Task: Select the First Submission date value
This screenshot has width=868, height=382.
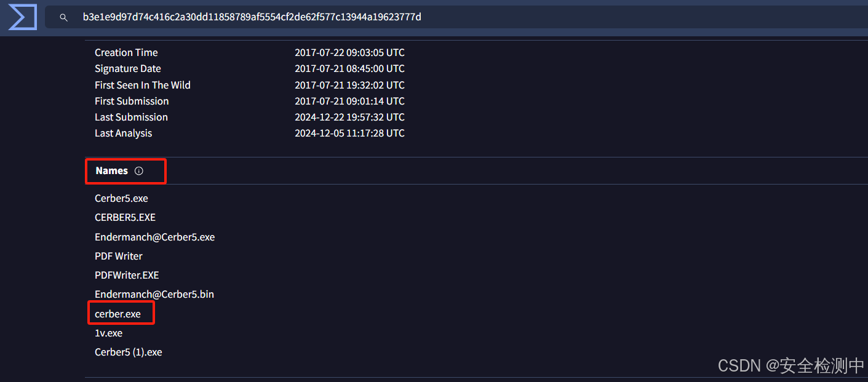Action: point(349,101)
